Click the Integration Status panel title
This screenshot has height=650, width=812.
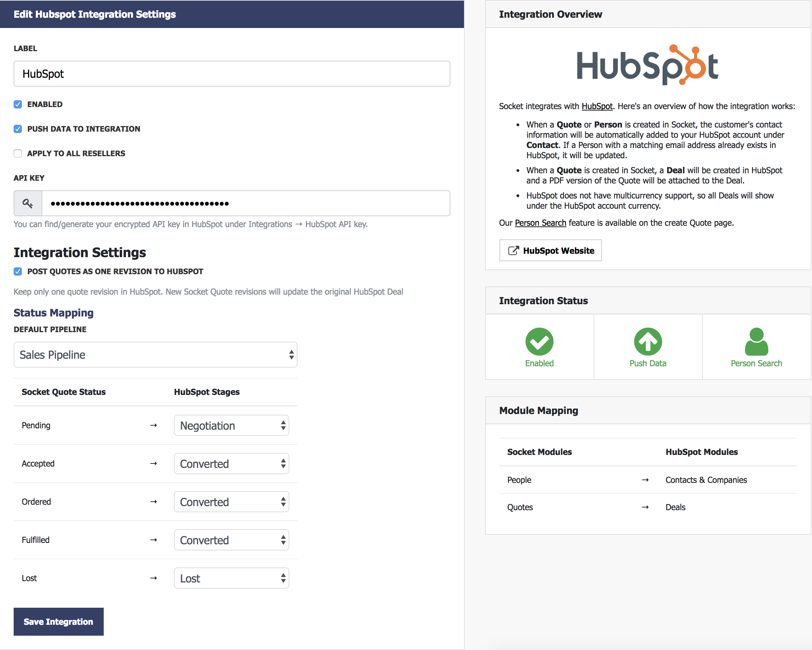tap(543, 300)
